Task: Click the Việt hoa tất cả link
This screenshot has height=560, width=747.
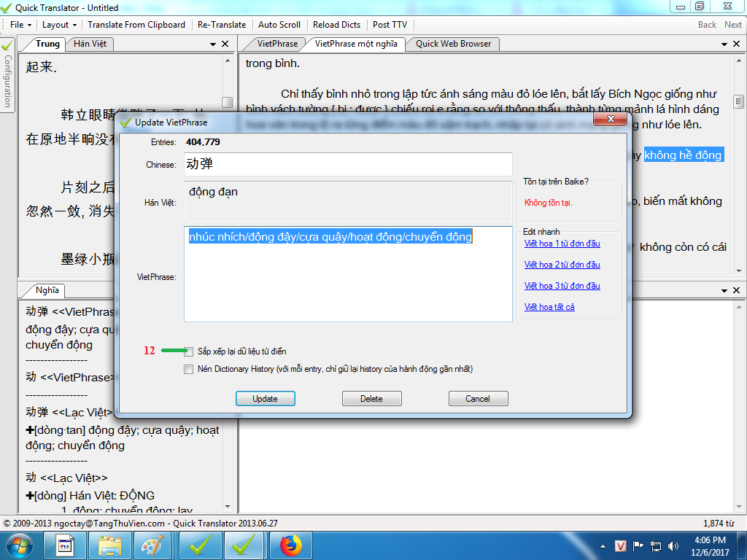Action: tap(549, 307)
